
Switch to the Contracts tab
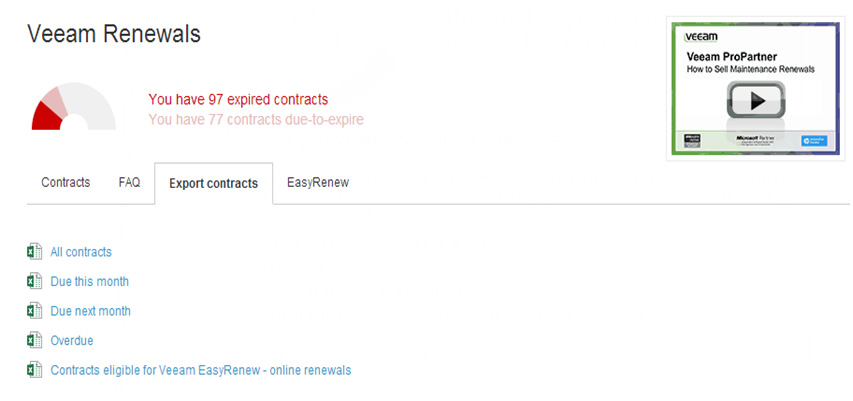66,183
